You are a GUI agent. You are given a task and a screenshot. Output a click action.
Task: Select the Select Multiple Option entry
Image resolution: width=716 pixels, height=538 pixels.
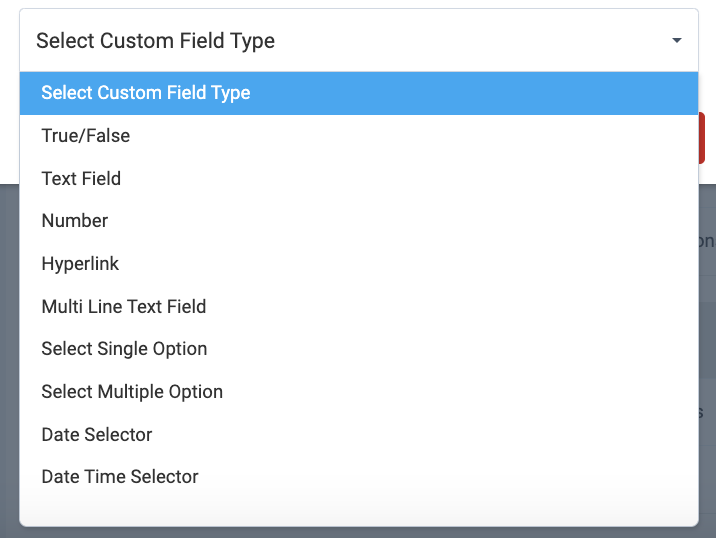(132, 392)
